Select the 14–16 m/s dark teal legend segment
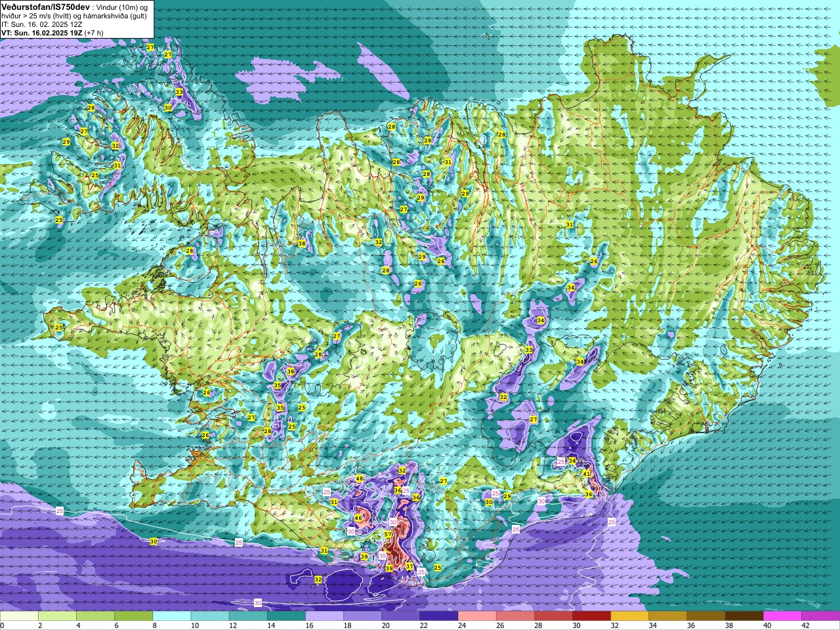This screenshot has width=840, height=630. (x=286, y=616)
